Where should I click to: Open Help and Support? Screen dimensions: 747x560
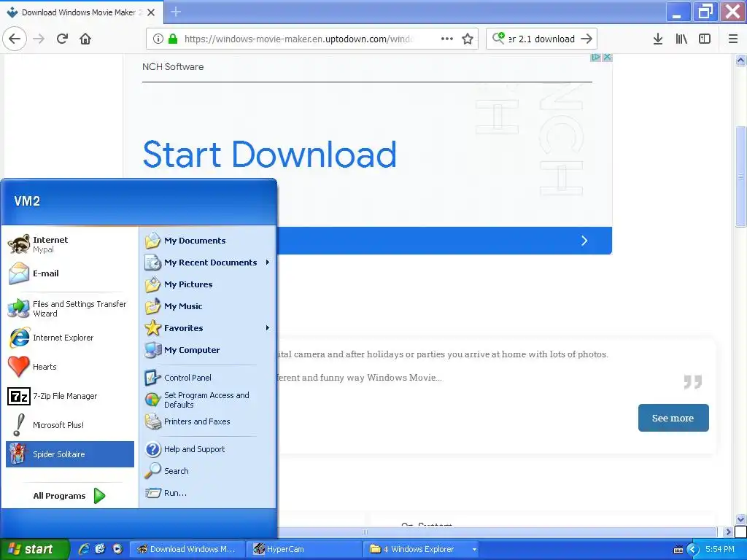point(208,449)
